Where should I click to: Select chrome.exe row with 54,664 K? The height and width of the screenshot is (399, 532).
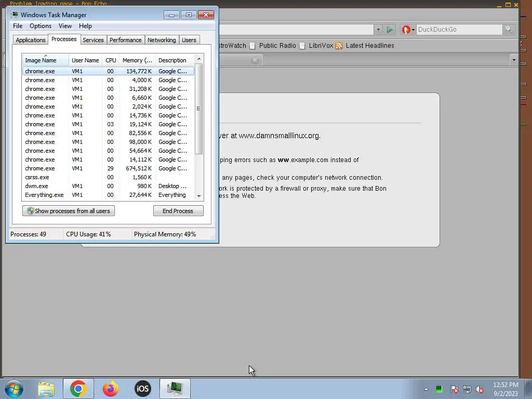point(108,151)
